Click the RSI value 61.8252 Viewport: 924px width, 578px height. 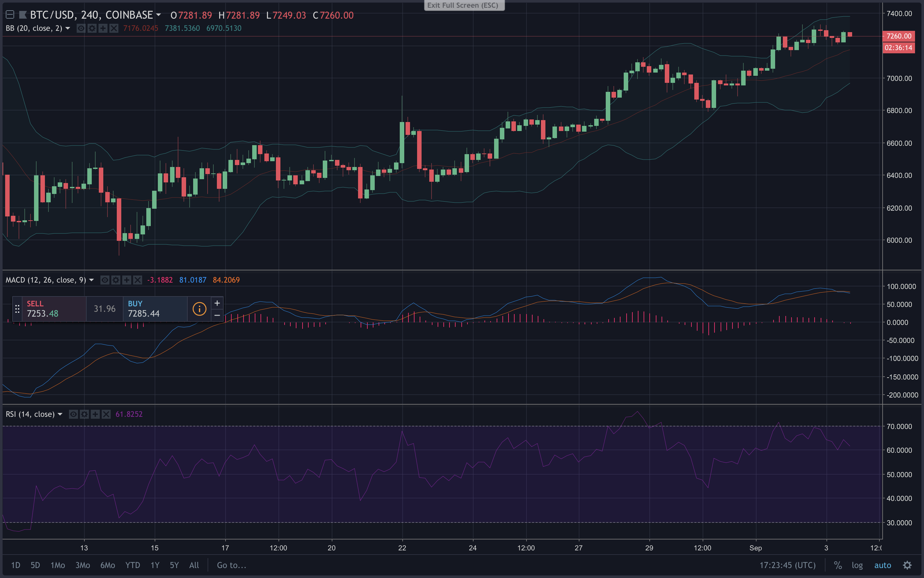[x=129, y=414]
